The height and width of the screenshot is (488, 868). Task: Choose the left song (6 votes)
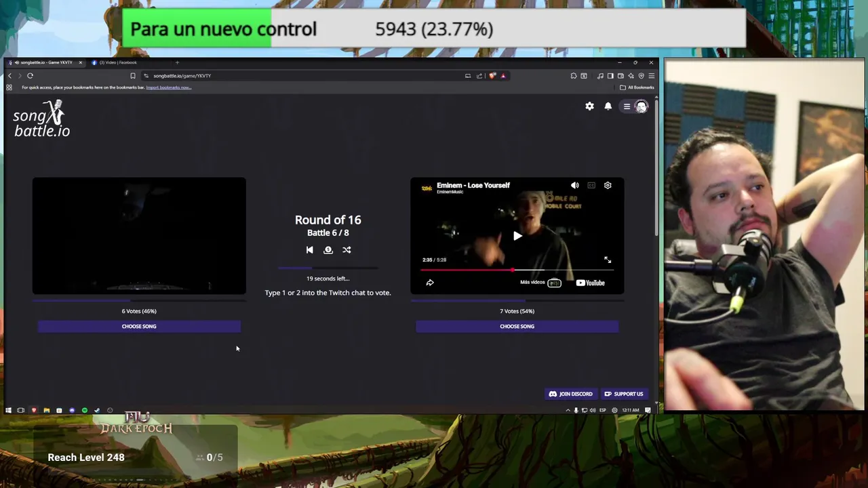pos(139,326)
